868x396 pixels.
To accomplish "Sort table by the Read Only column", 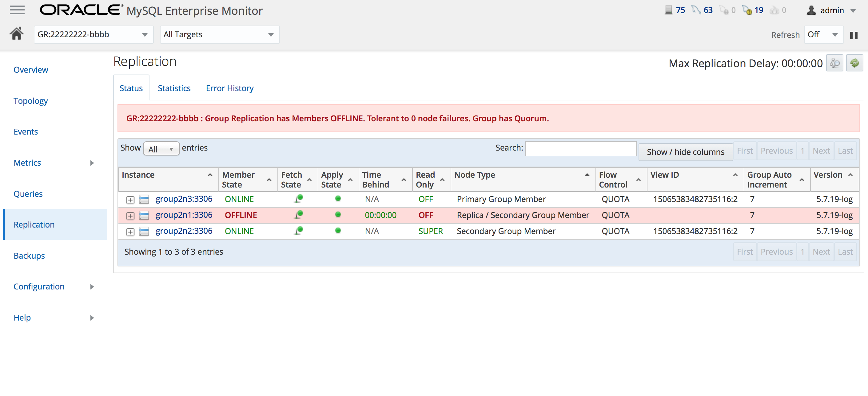I will tap(432, 180).
